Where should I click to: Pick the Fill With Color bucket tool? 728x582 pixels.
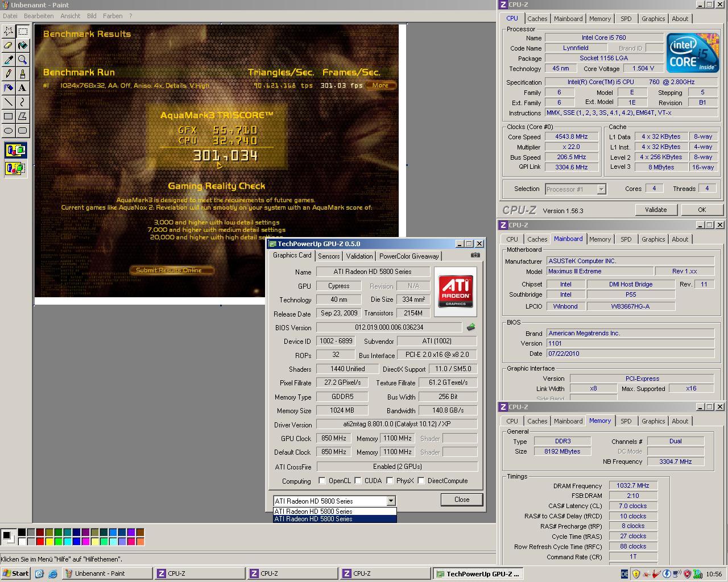23,45
